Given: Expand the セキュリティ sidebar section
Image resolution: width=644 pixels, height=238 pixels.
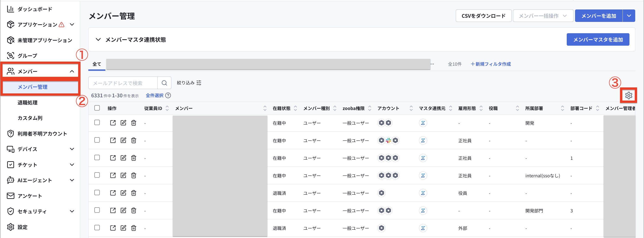Looking at the screenshot, I should click(72, 211).
